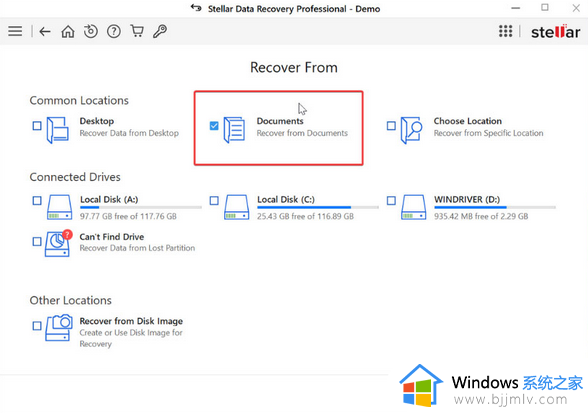Click '25.43 GB free of 116.89 GB'

tap(305, 216)
